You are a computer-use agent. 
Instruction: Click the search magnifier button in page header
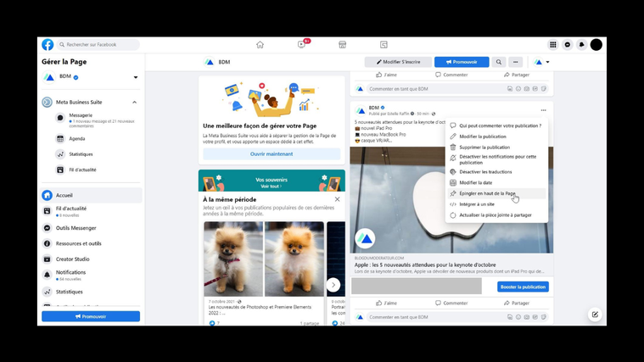499,62
